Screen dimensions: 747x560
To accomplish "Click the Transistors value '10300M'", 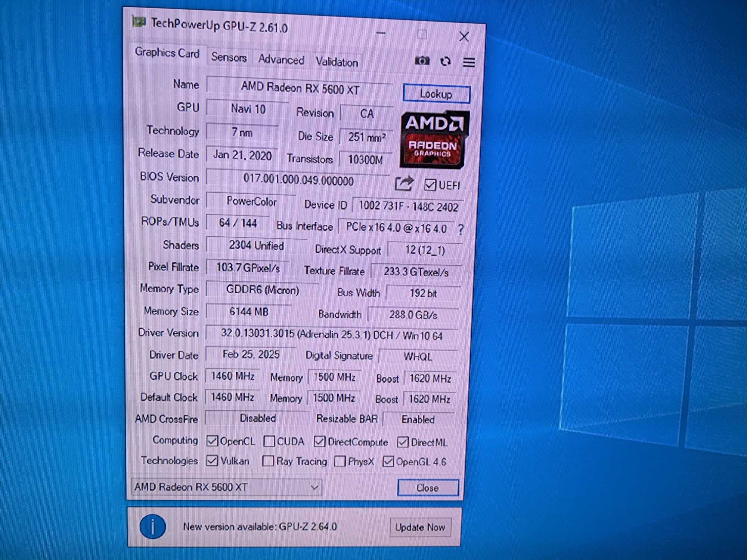I will (x=365, y=160).
